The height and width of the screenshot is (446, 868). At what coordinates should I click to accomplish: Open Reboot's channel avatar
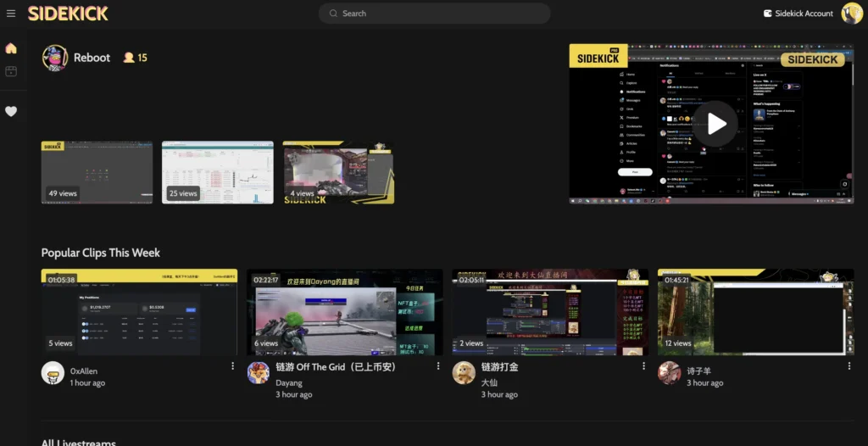(55, 58)
